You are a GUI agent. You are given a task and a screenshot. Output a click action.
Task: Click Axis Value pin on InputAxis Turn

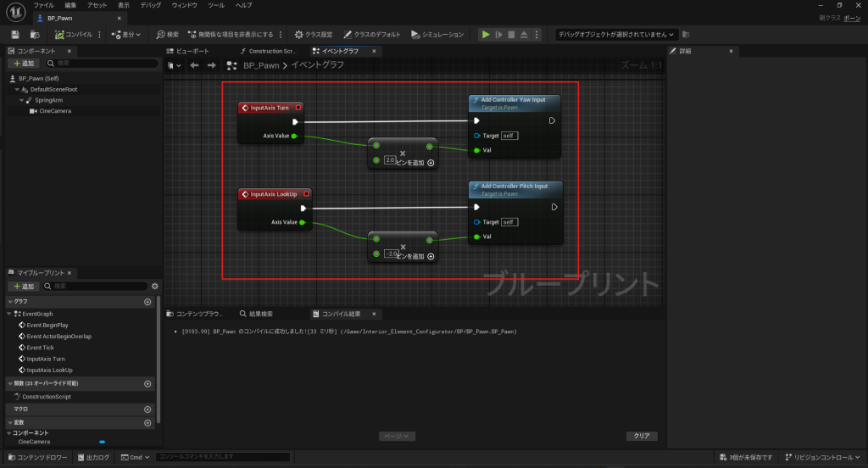293,136
